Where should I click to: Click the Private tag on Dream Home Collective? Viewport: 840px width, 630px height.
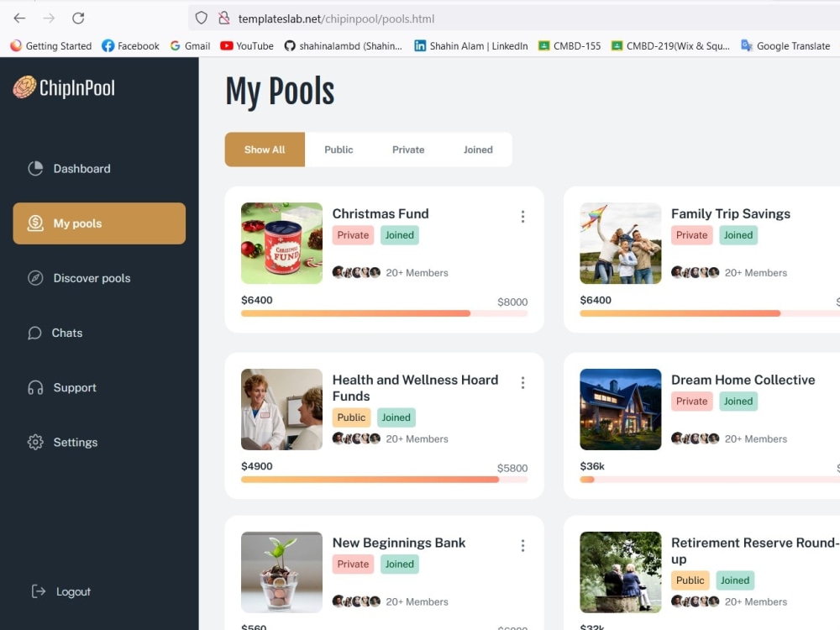pos(691,402)
